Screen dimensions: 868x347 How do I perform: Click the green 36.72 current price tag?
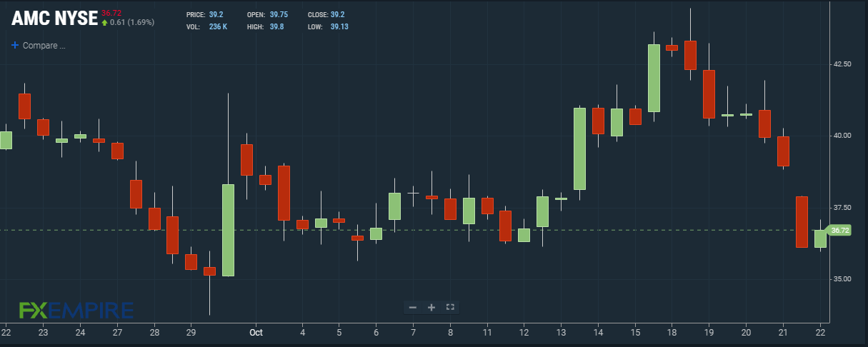tap(839, 230)
